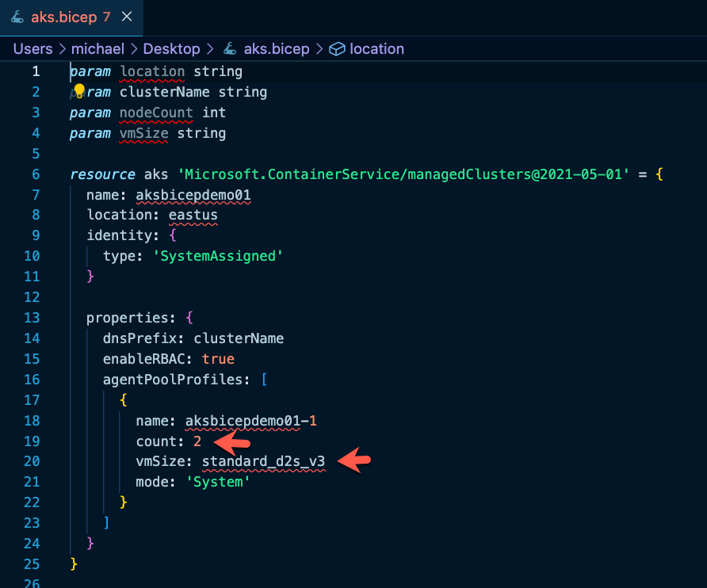Click the closing yellow brace on line 25
Viewport: 707px width, 588px height.
74,564
